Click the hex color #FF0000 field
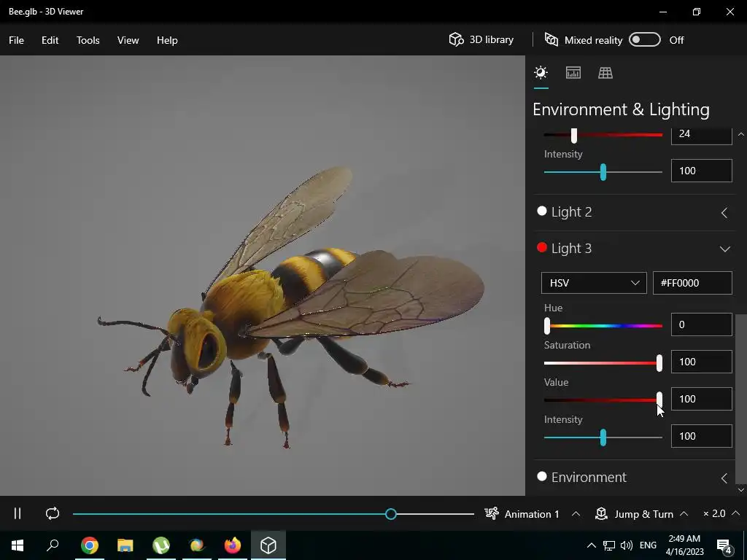Viewport: 747px width, 560px height. [692, 283]
